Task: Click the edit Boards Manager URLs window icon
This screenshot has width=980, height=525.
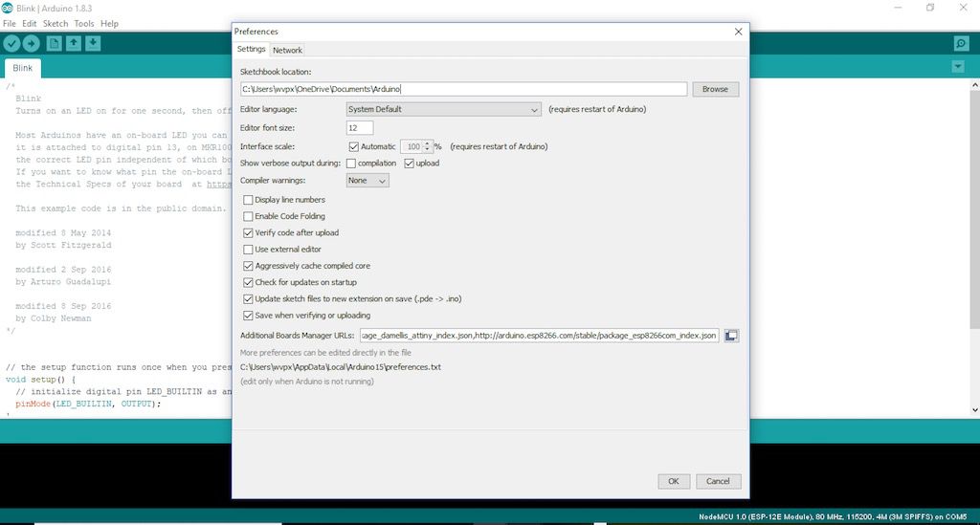Action: [731, 336]
